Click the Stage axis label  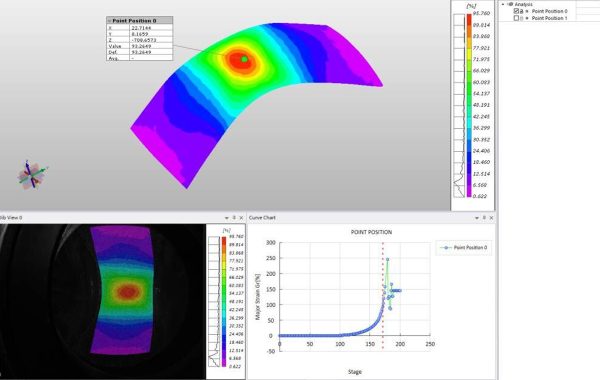pyautogui.click(x=355, y=372)
